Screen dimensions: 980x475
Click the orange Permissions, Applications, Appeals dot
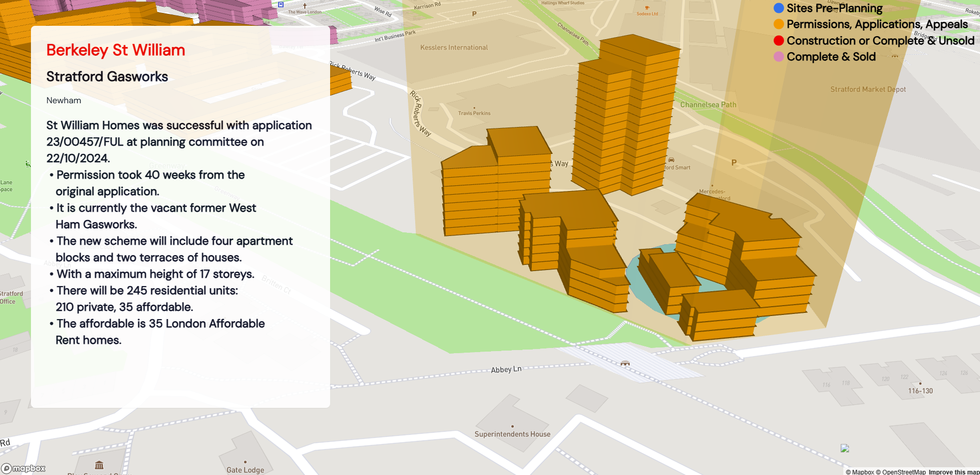(x=779, y=24)
